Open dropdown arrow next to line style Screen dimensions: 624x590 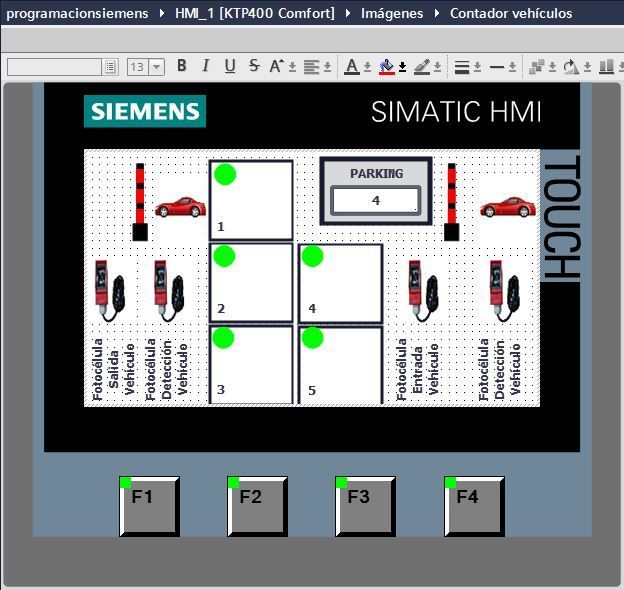(513, 67)
